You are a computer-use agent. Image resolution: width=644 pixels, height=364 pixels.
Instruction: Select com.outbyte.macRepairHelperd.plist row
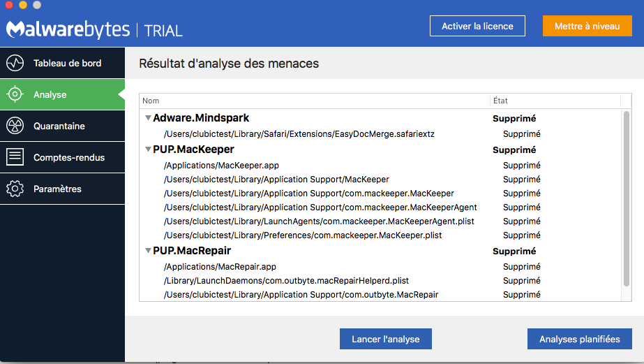point(380,280)
